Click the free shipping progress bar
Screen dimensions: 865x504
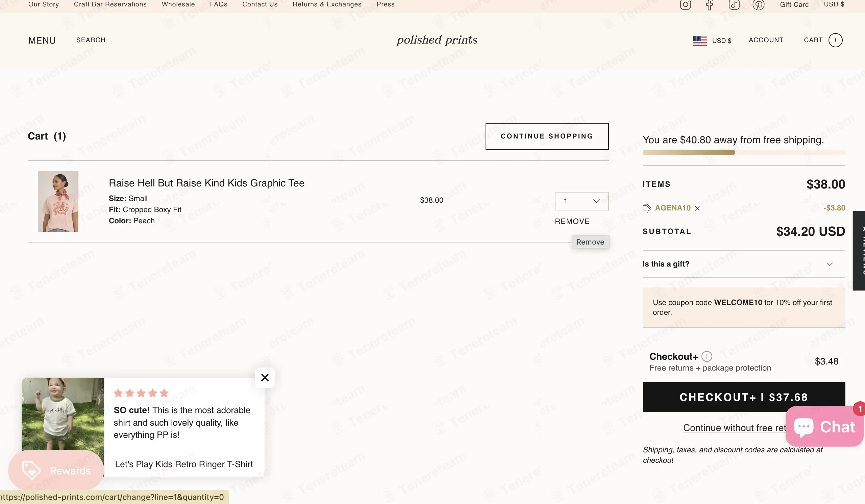coord(743,152)
